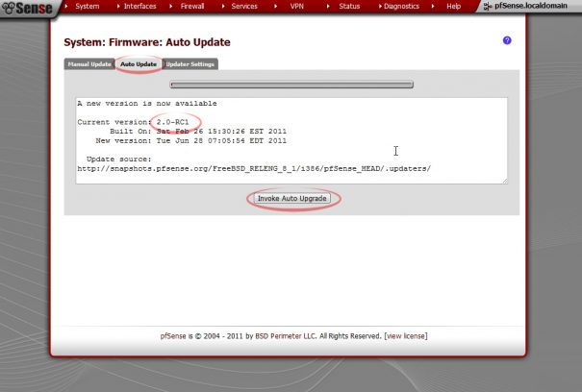Click the 'A new version is now available' line
Viewport: 582px width, 392px height.
pos(147,104)
